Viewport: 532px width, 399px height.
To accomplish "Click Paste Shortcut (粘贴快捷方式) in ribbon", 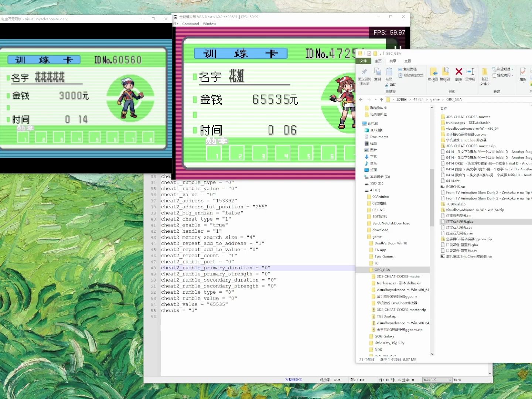I will coord(410,75).
